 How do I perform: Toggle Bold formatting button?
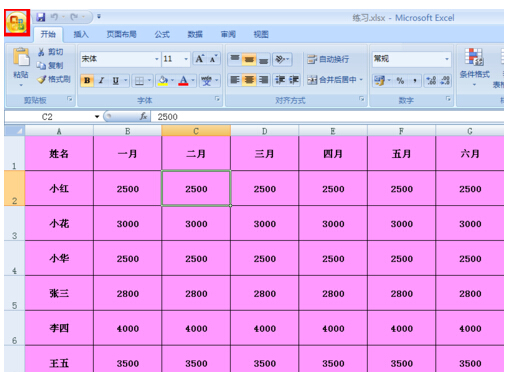click(87, 80)
